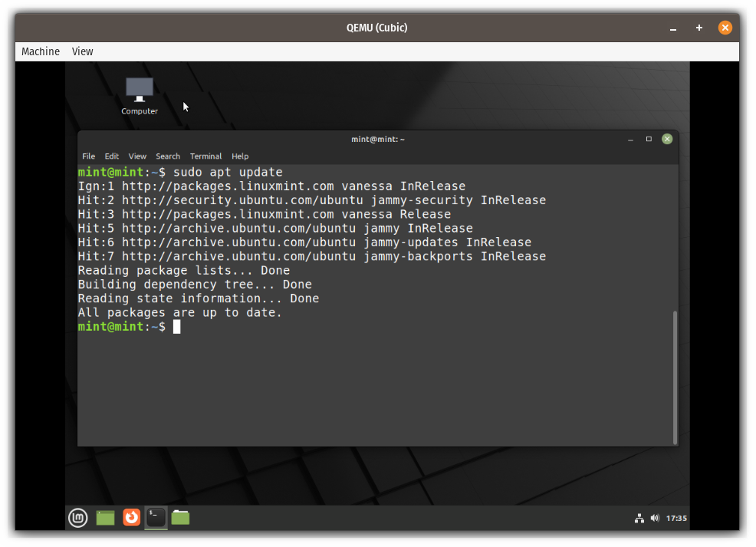This screenshot has width=756, height=547.
Task: Click the volume speaker tray icon
Action: pos(655,518)
